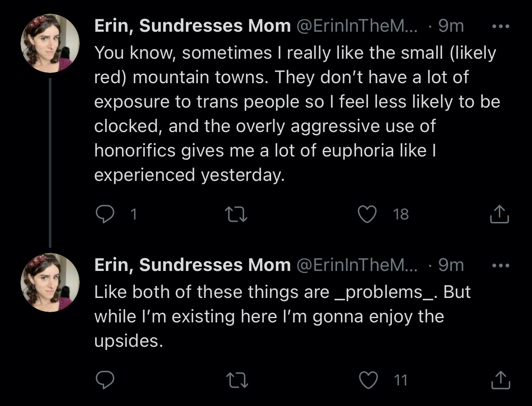Open the profile picture on second tweet
Screen dimensions: 532x406
point(50,283)
